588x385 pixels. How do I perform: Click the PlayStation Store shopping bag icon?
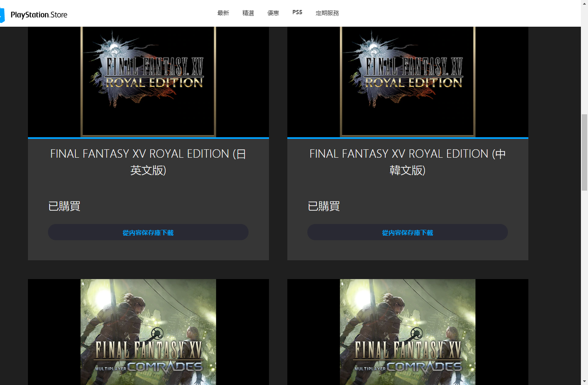tap(2, 15)
